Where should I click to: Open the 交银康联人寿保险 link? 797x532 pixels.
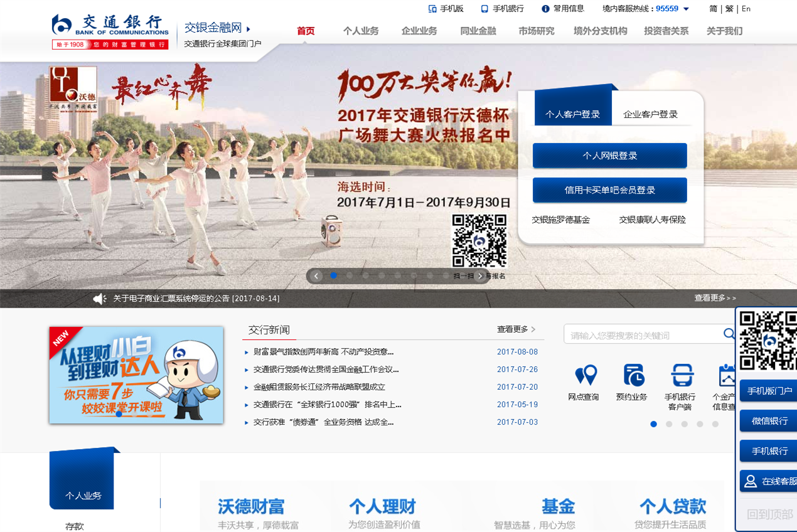pos(653,220)
